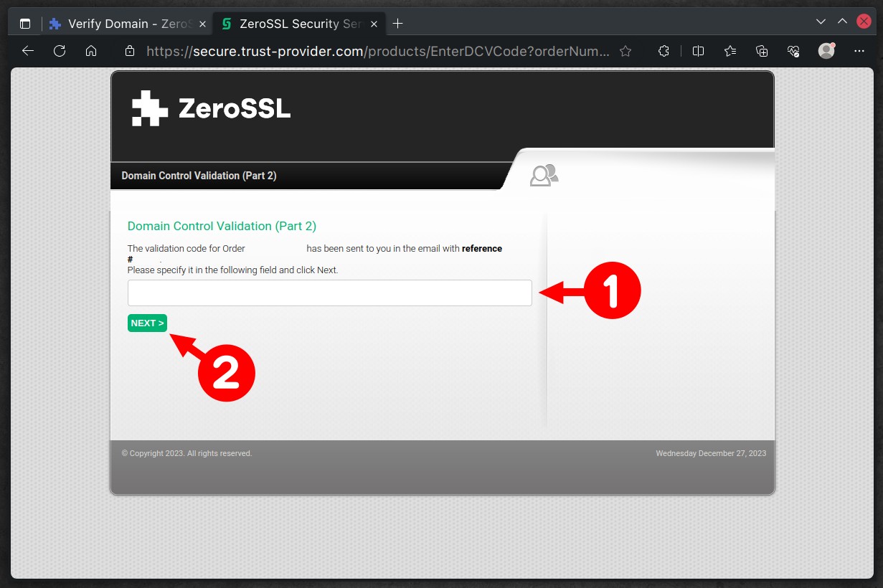Open a new browser tab
This screenshot has width=883, height=588.
(398, 24)
